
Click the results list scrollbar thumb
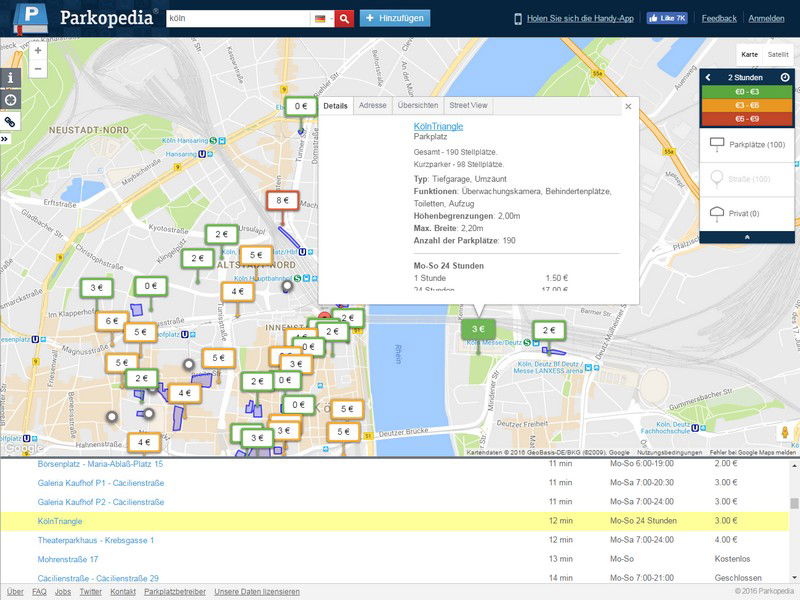click(794, 503)
